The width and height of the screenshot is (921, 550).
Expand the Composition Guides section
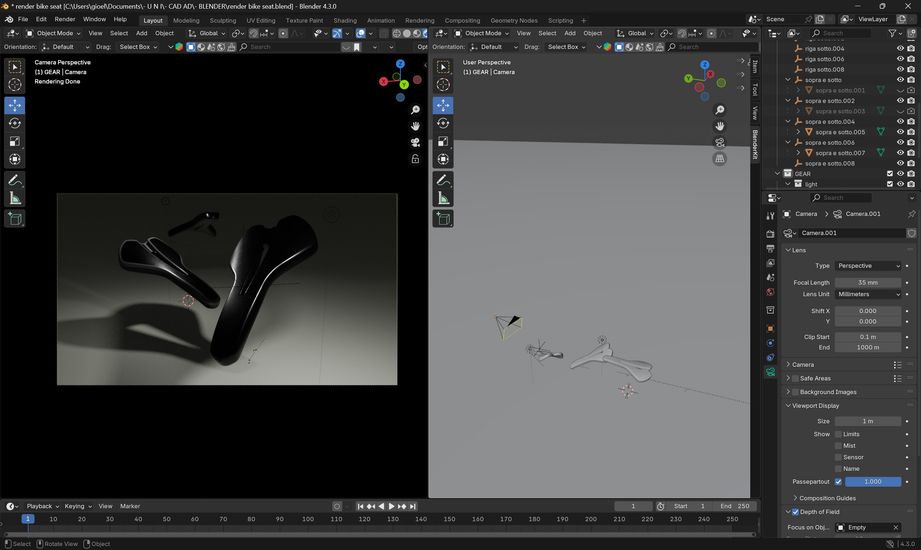click(x=827, y=498)
